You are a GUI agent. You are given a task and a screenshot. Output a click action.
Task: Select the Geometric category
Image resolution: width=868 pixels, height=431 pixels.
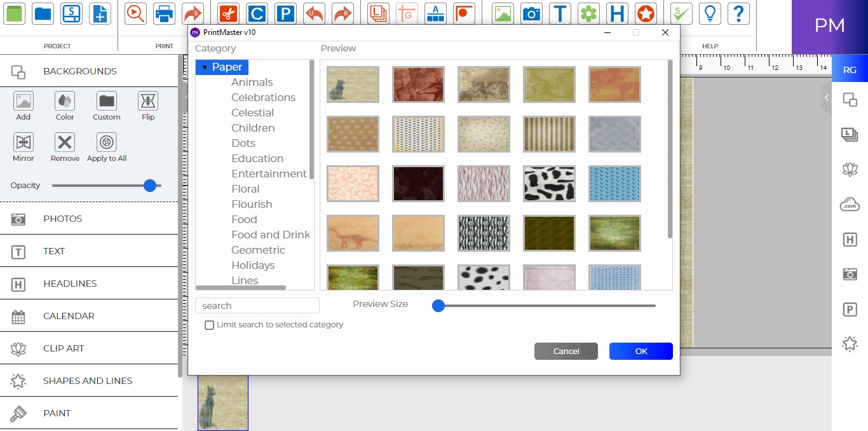pyautogui.click(x=259, y=250)
